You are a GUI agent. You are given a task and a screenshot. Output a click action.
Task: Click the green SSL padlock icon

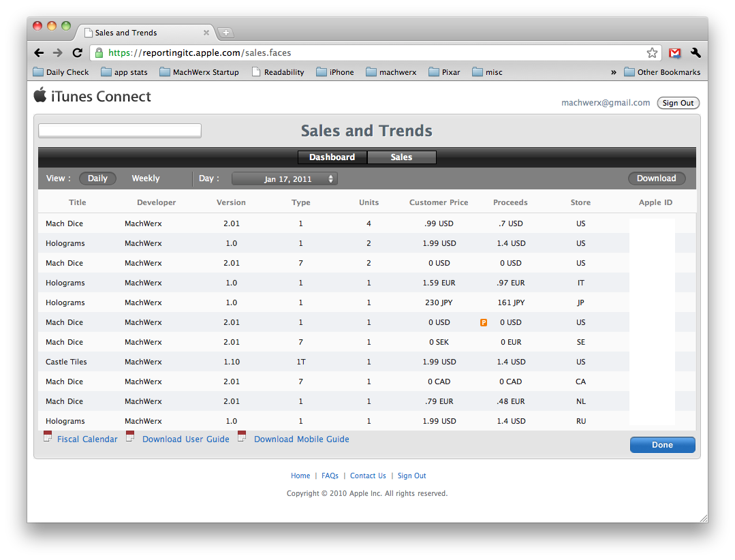[99, 53]
